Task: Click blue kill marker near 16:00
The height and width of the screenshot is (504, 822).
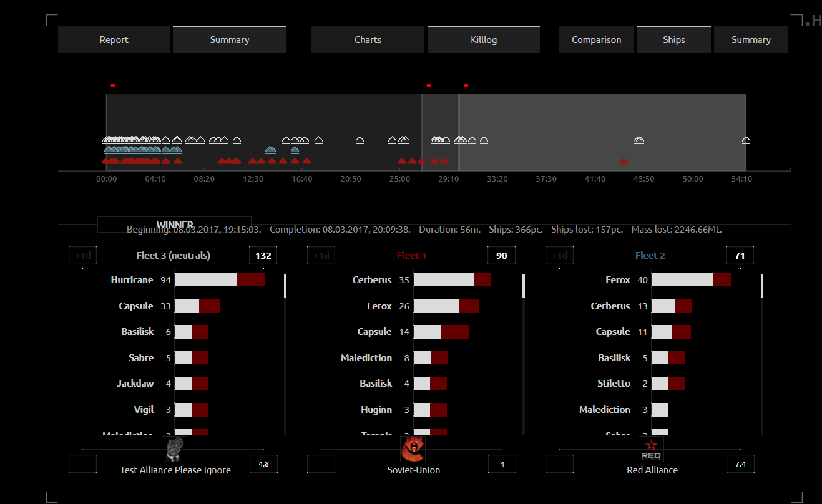Action: coord(295,150)
